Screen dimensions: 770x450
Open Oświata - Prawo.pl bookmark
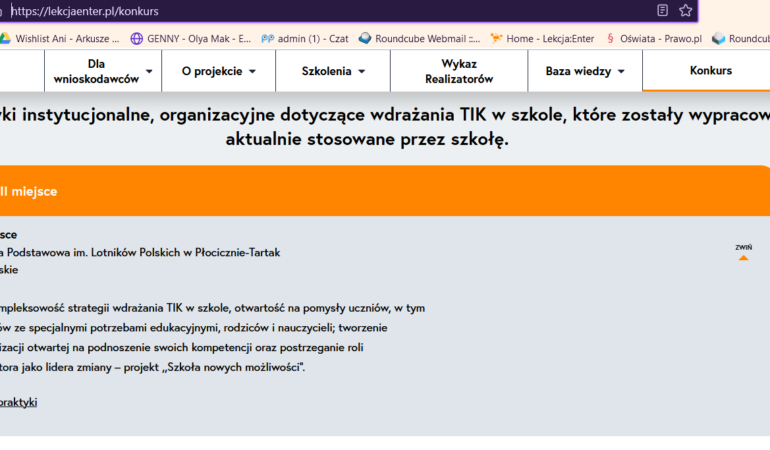[x=655, y=39]
